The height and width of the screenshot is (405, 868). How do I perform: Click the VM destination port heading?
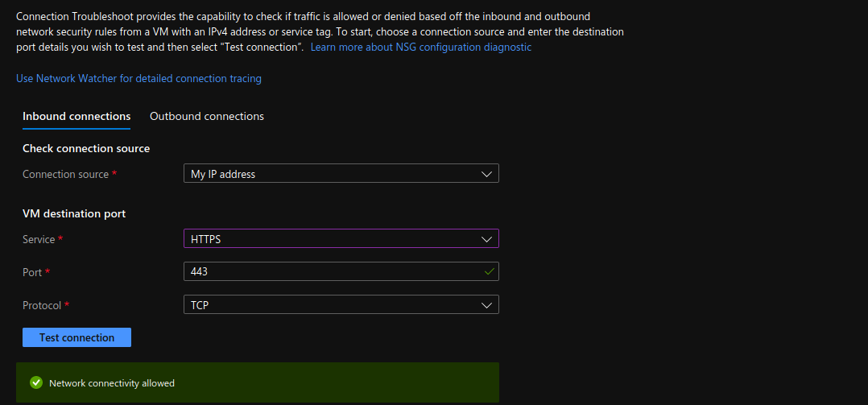[74, 213]
